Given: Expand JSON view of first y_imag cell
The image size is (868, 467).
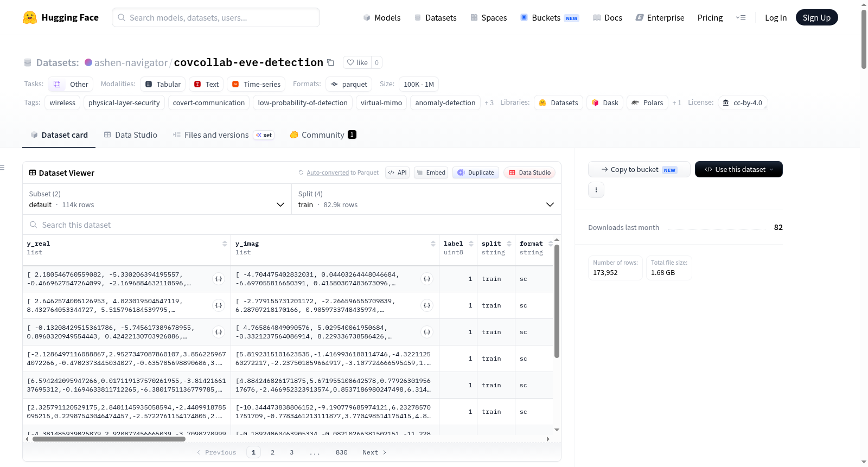Looking at the screenshot, I should 427,279.
